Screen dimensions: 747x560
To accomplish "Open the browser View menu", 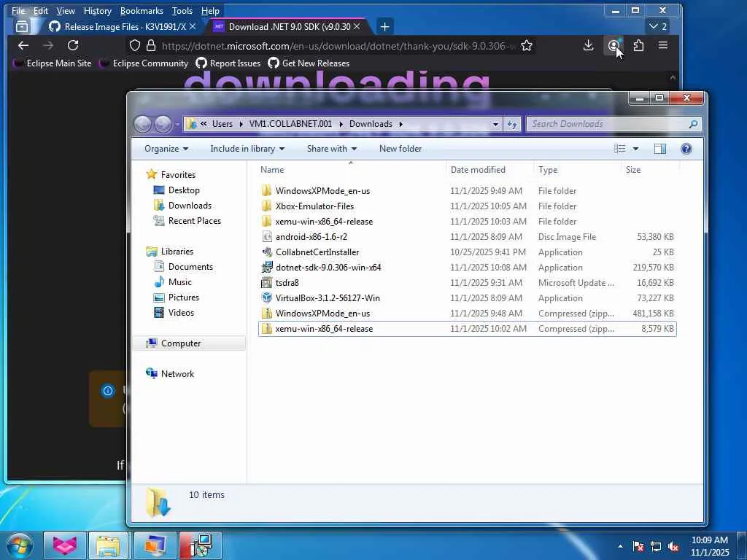I will point(66,10).
